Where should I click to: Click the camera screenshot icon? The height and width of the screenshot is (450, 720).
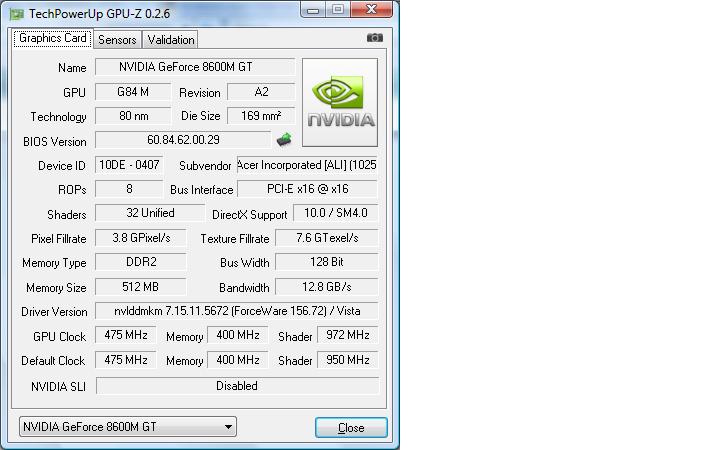(x=375, y=38)
